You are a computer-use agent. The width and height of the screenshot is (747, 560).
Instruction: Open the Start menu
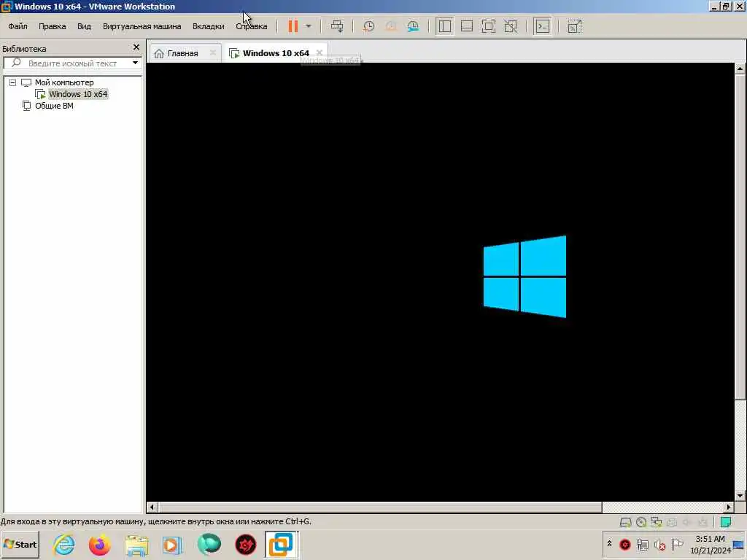20,545
